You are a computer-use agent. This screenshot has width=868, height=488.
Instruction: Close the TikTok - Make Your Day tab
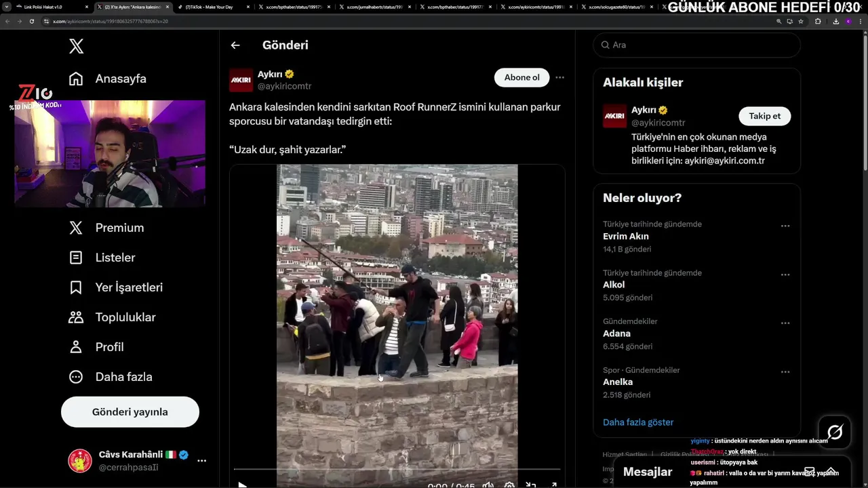247,7
